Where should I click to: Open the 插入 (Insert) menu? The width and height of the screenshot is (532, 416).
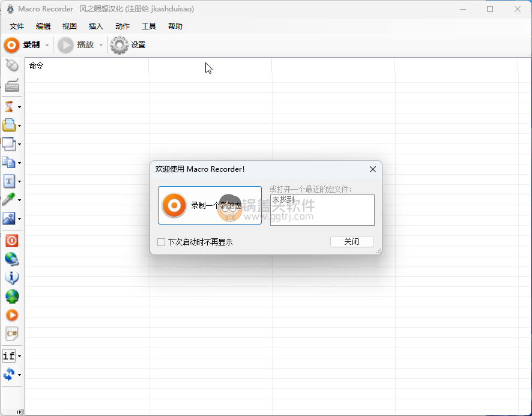coord(95,26)
